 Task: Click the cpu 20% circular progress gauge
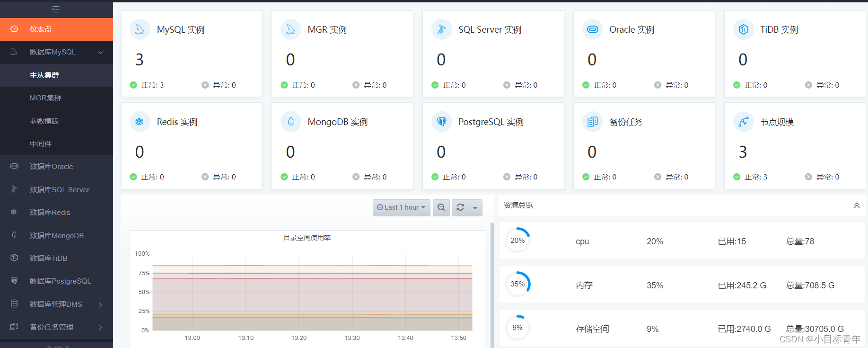[517, 241]
